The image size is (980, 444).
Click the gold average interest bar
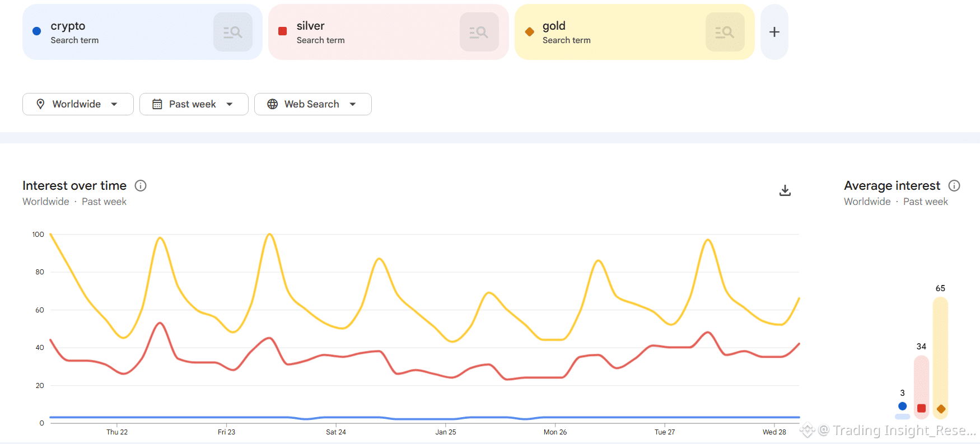click(940, 357)
